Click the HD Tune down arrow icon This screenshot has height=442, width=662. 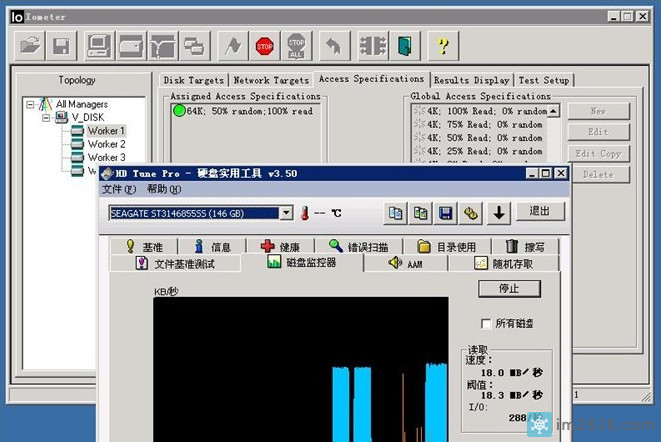click(498, 212)
